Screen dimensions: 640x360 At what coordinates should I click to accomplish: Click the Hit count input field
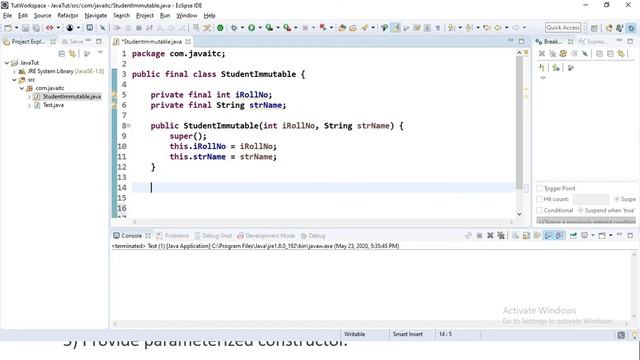[591, 199]
